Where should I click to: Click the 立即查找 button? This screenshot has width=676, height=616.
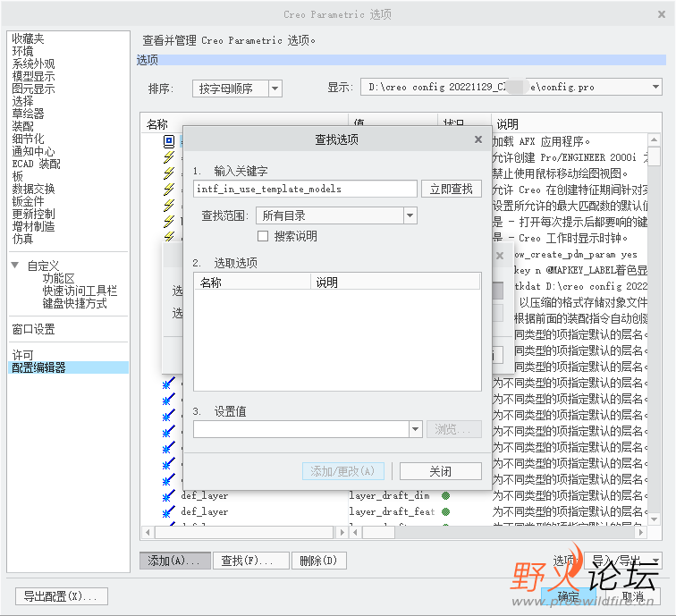[x=451, y=189]
